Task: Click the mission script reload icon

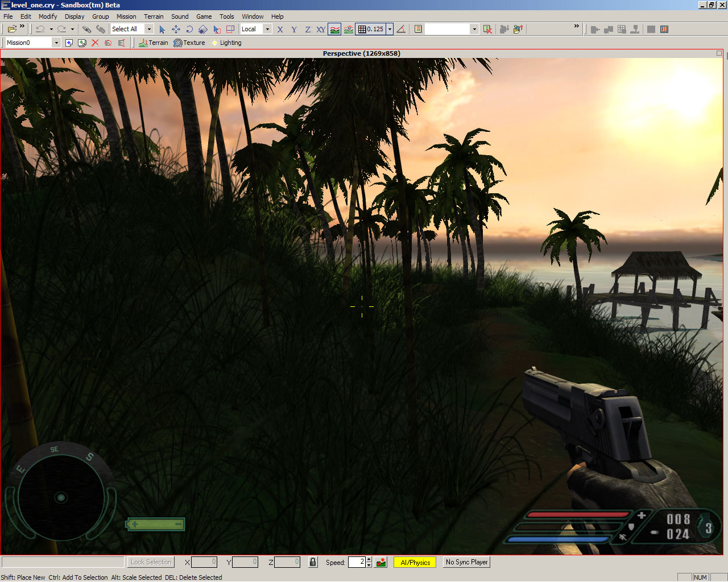Action: 108,43
